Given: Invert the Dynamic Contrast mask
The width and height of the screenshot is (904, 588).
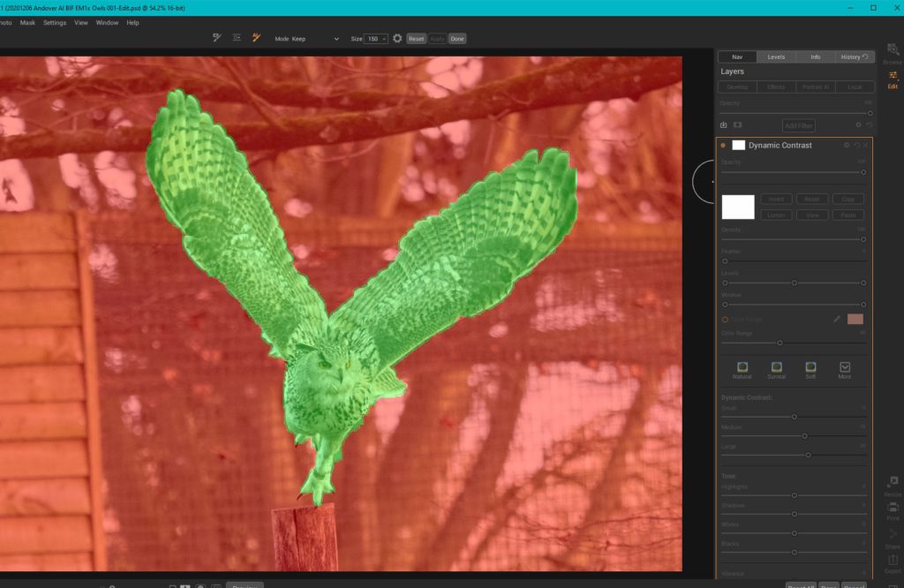Looking at the screenshot, I should pos(776,199).
